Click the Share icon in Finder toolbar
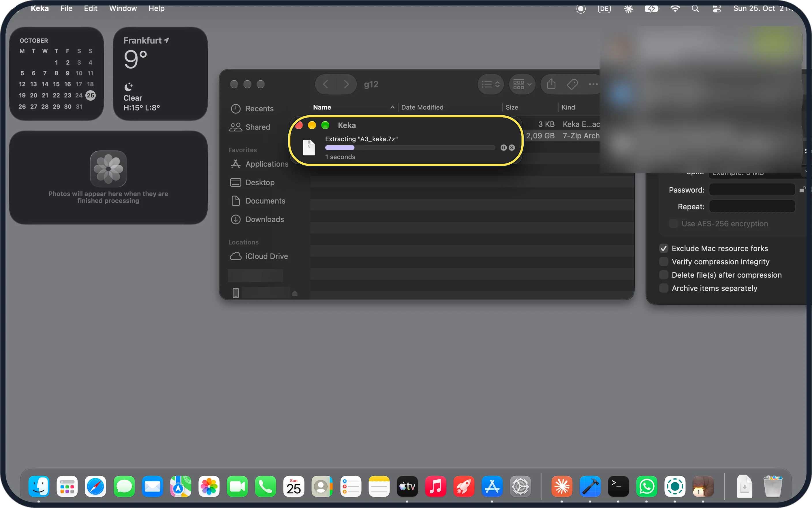 tap(551, 84)
